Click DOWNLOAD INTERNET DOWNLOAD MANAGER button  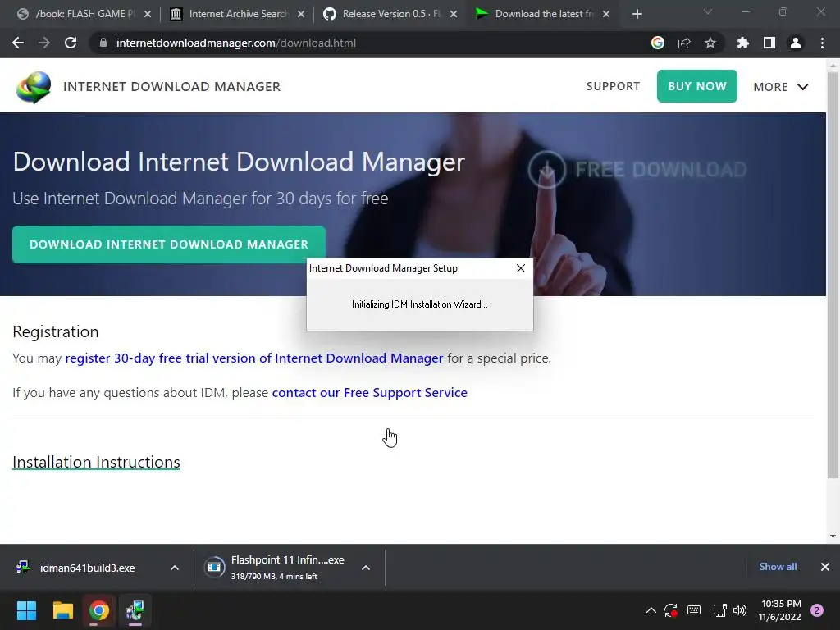(169, 244)
